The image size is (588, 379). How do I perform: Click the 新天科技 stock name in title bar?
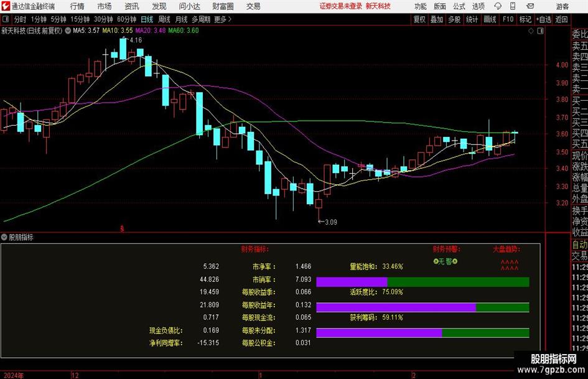[x=378, y=6]
